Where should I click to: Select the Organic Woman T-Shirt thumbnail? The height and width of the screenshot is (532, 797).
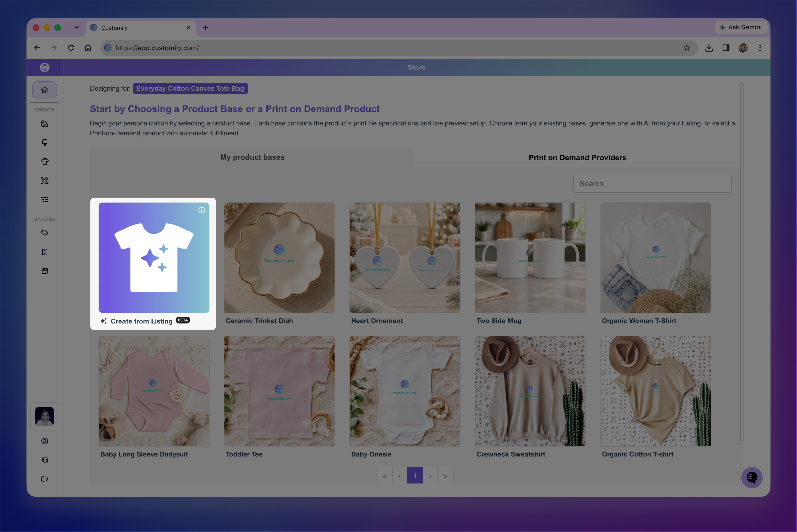pos(655,257)
